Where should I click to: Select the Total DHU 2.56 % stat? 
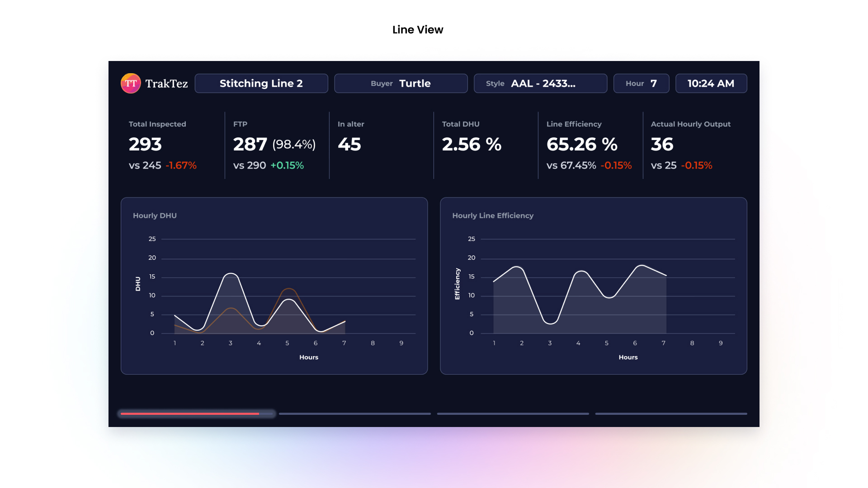472,145
